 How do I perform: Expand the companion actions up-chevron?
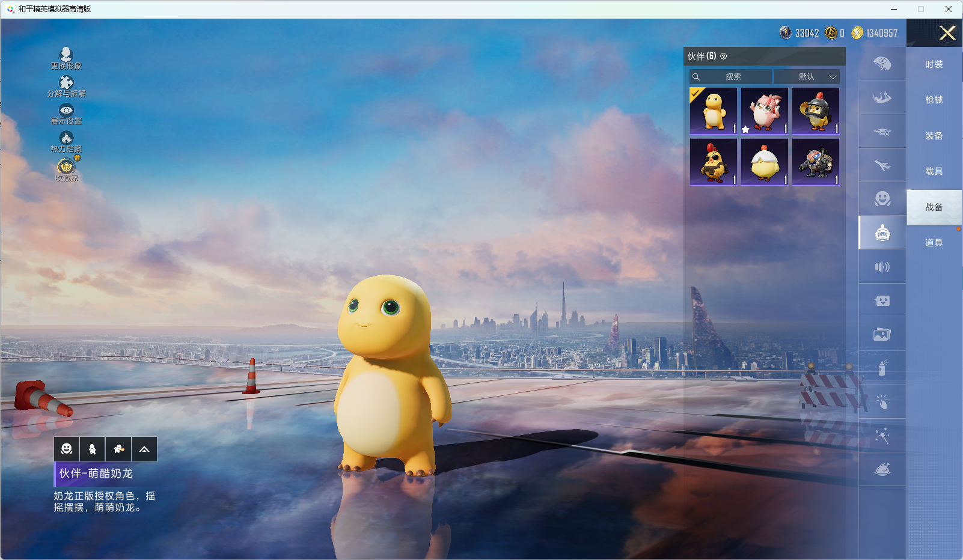click(144, 449)
